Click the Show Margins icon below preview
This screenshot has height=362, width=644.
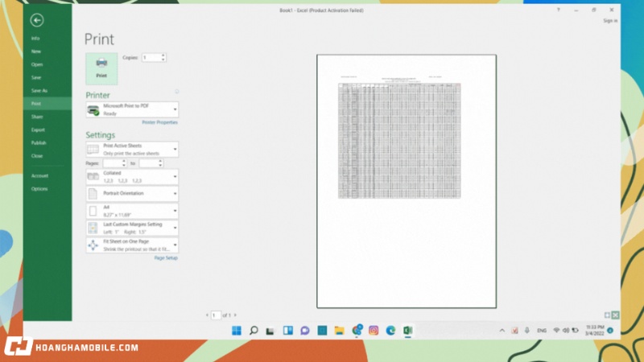coord(607,315)
